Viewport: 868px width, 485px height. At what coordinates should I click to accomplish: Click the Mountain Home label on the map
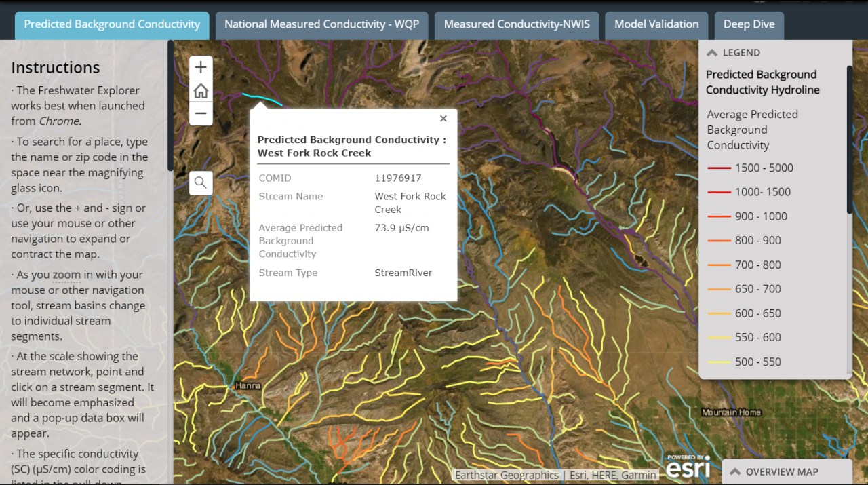[x=732, y=412]
